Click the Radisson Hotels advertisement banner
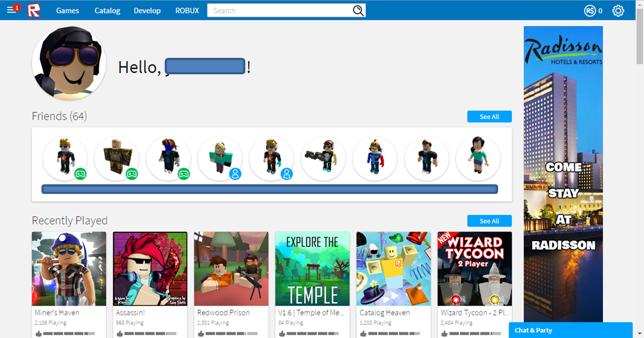This screenshot has width=644, height=338. coord(563,174)
